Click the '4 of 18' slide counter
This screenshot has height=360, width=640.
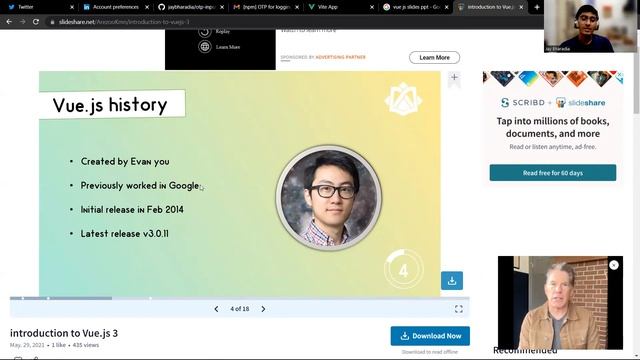[x=240, y=309]
